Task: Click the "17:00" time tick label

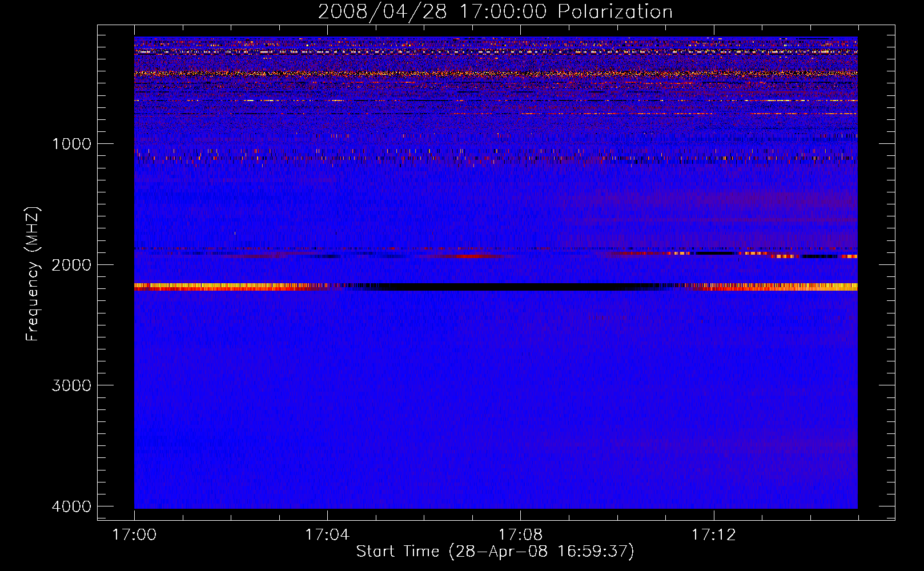Action: pos(134,534)
